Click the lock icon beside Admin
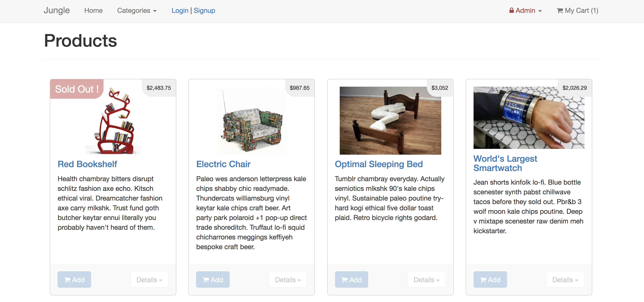The height and width of the screenshot is (302, 644). (x=512, y=10)
